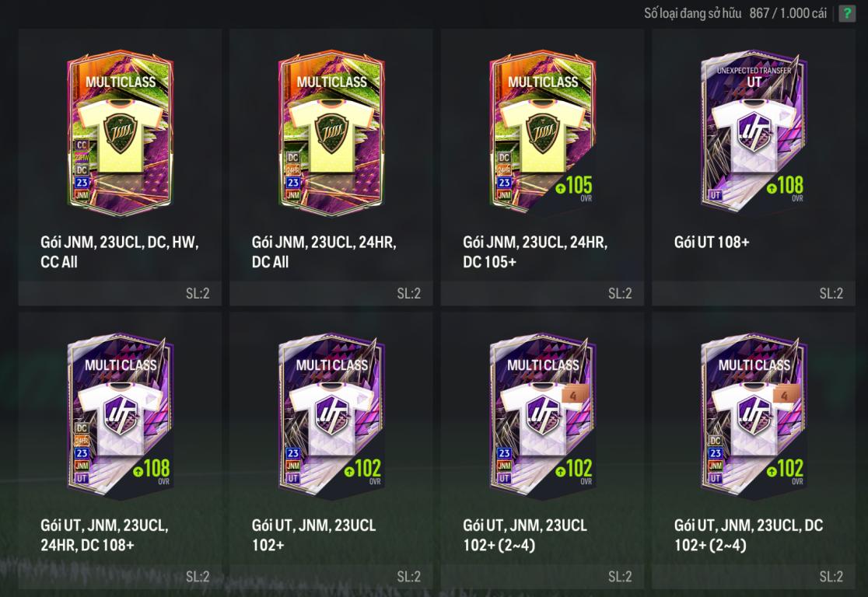The width and height of the screenshot is (868, 597).
Task: Select Gói UT, JNM, 23UCL, DC 102+ (2~4)
Action: [x=754, y=450]
